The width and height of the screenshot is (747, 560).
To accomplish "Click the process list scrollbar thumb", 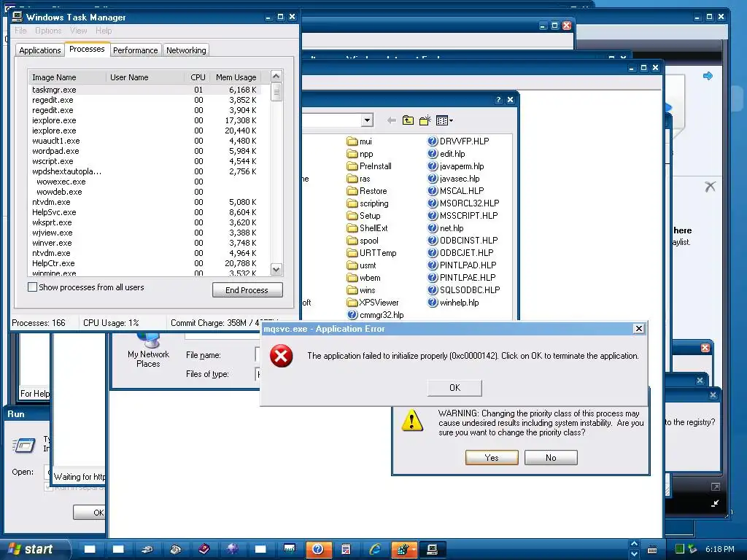I will click(276, 92).
